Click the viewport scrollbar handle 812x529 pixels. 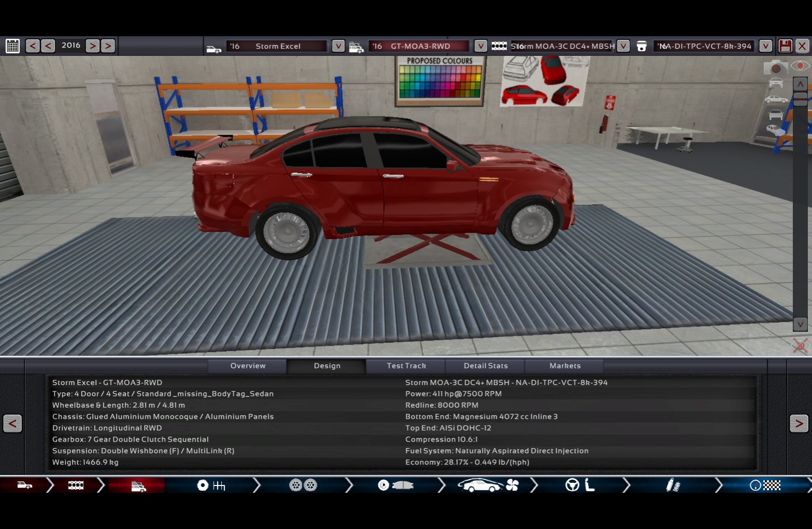click(x=800, y=98)
